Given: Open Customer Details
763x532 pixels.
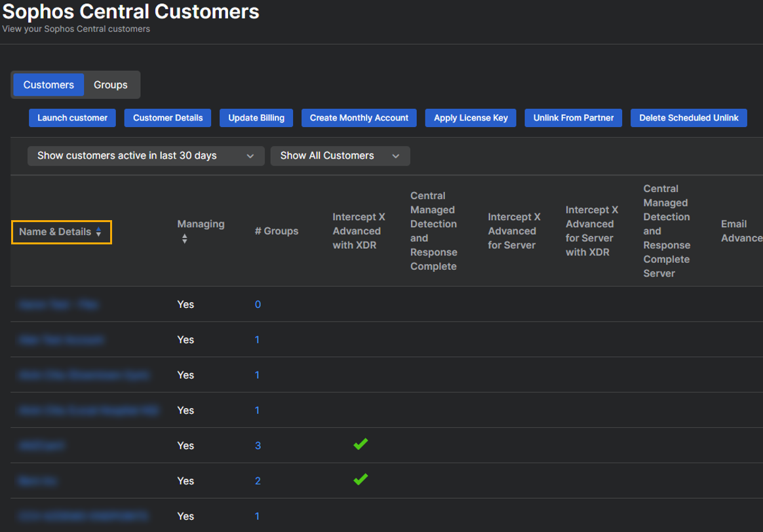Looking at the screenshot, I should point(168,118).
